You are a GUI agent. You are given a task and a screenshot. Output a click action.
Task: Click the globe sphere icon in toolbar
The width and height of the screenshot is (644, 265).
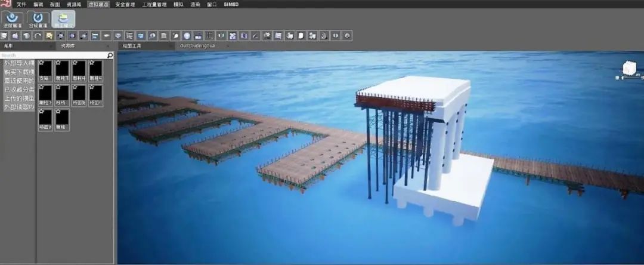[187, 36]
